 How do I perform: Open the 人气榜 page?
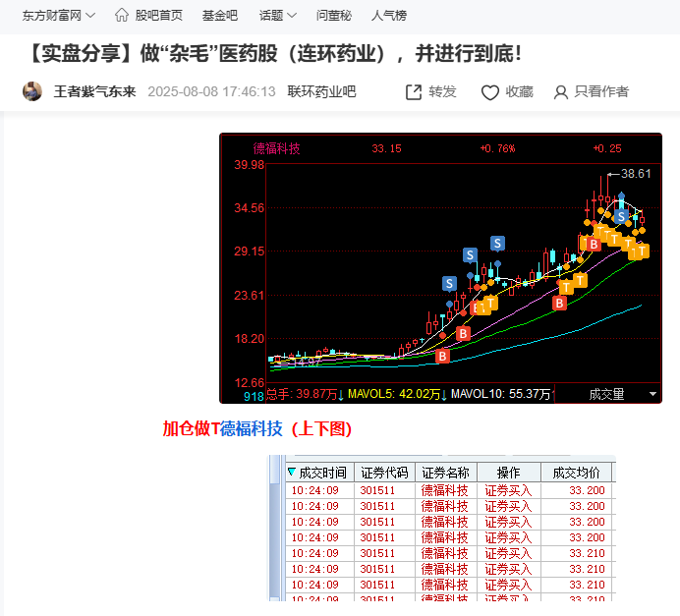coord(389,16)
